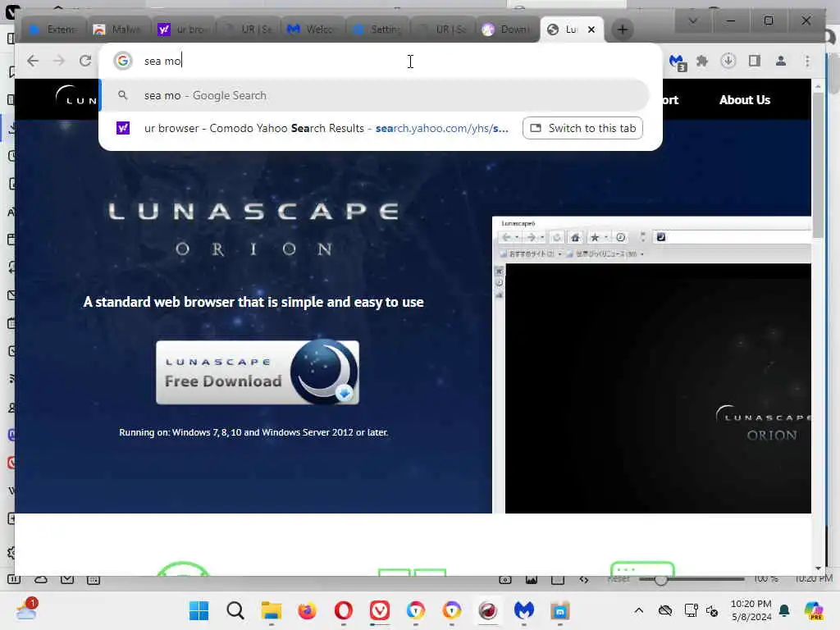Open the 'About Us' navigation link
Screen dimensions: 840x630
click(745, 100)
